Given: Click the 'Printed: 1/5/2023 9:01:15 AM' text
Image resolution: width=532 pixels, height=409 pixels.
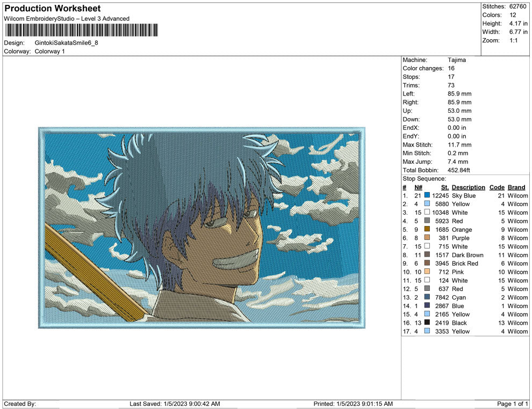Looking at the screenshot, I should [x=353, y=404].
